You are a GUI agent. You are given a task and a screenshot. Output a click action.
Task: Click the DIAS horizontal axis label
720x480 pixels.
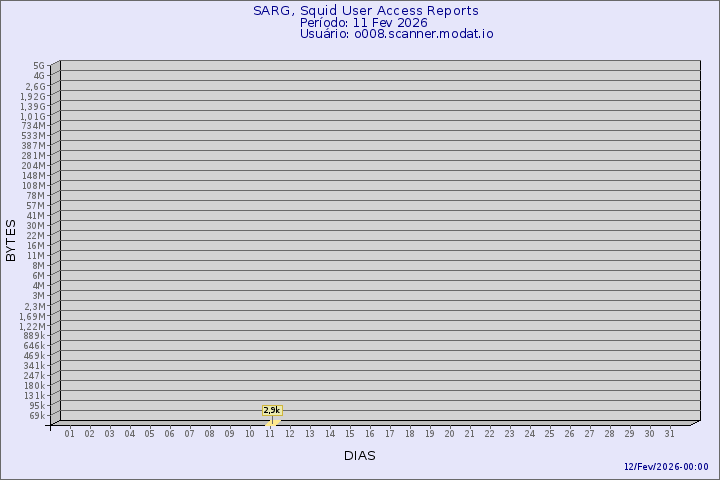360,455
